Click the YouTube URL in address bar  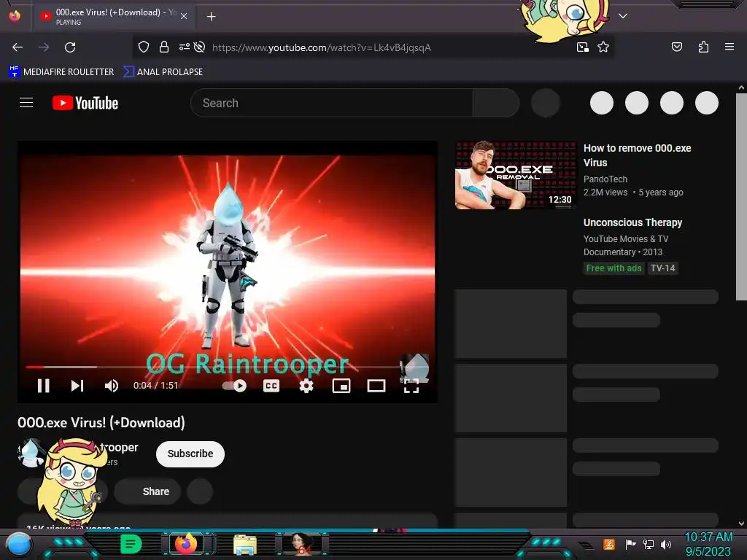(x=322, y=47)
